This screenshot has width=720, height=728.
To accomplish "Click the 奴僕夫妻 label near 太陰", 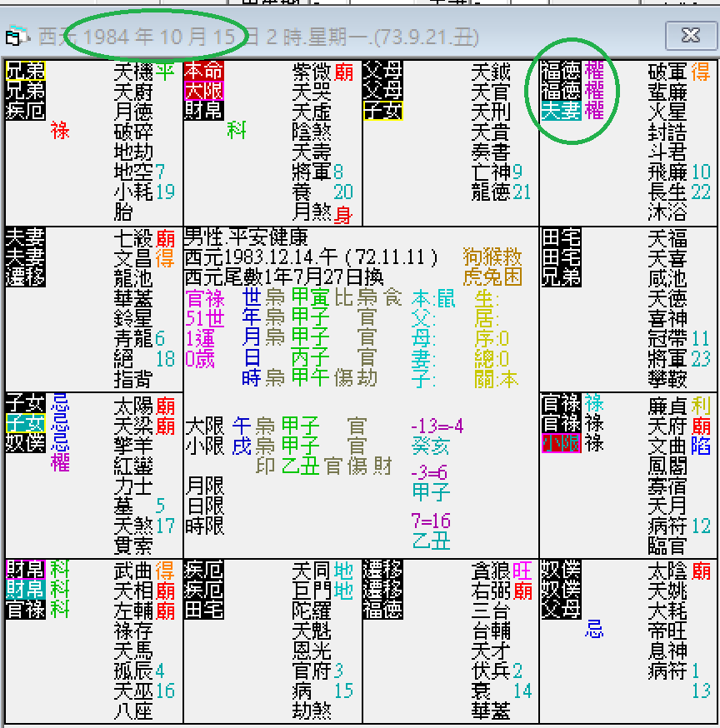I will pos(560,591).
